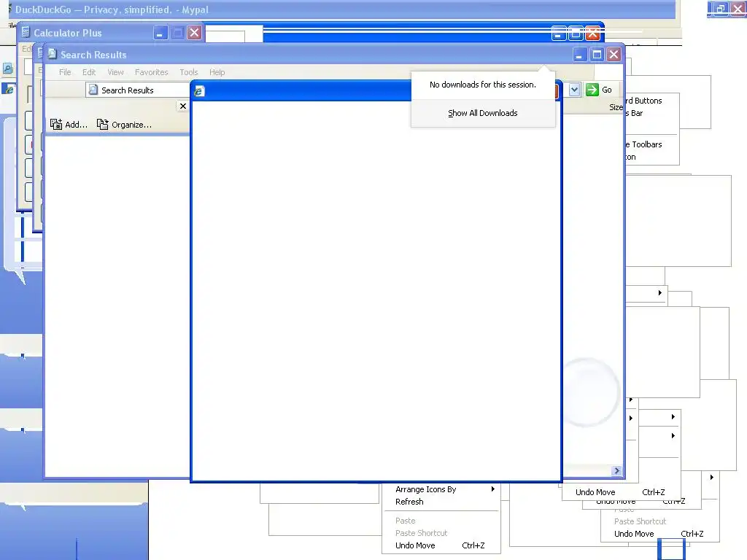Maximize the Search Results window
This screenshot has height=560, width=747.
(x=597, y=54)
